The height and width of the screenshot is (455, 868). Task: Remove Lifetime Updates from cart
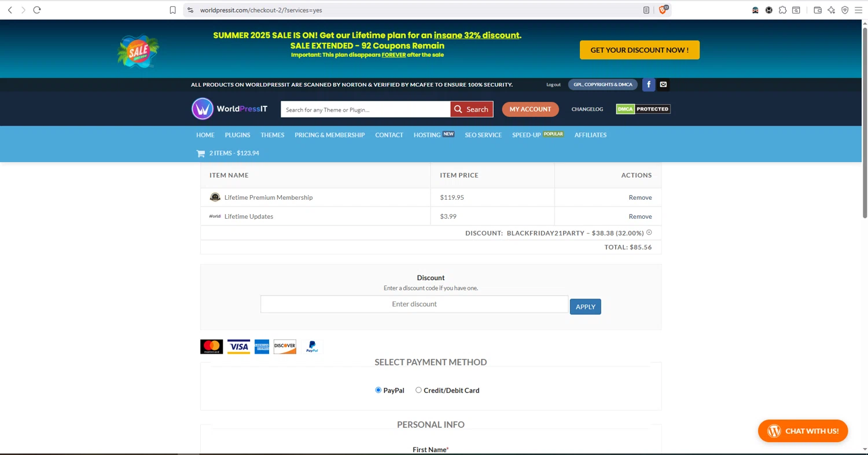(x=640, y=217)
